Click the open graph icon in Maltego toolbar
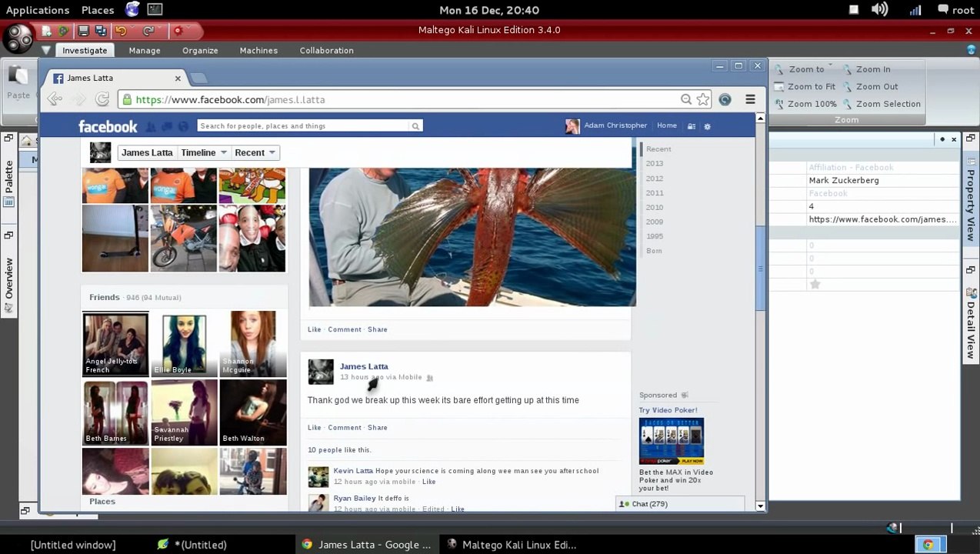The height and width of the screenshot is (554, 980). tap(63, 31)
